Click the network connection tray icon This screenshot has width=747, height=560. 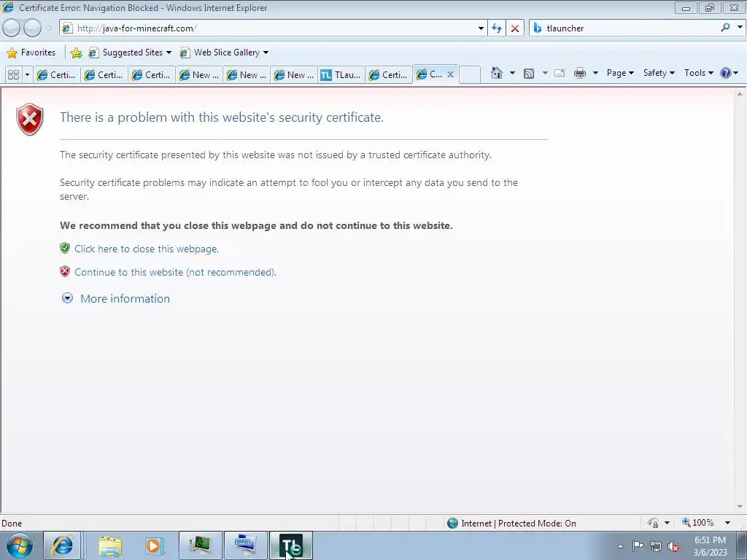coord(656,546)
